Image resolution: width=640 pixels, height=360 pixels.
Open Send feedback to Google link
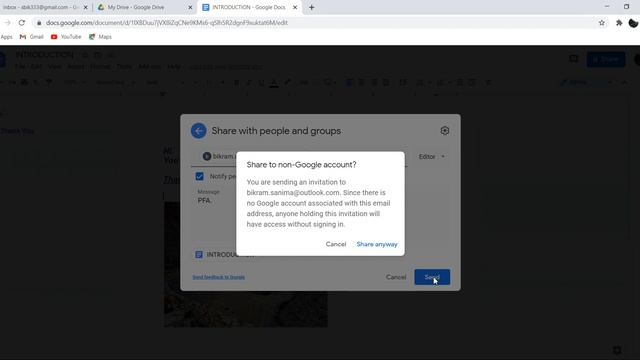point(219,277)
